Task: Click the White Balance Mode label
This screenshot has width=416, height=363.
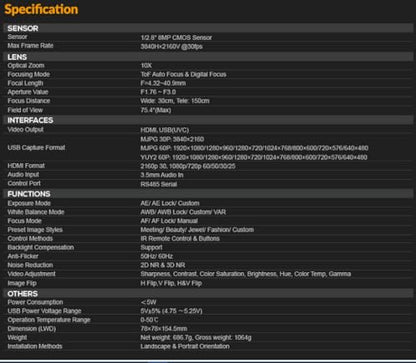Action: point(36,212)
